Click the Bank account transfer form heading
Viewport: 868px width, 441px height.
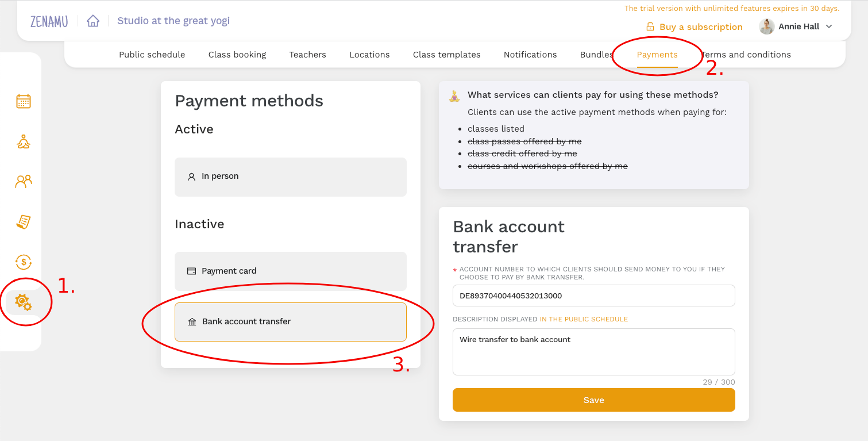[x=509, y=236]
